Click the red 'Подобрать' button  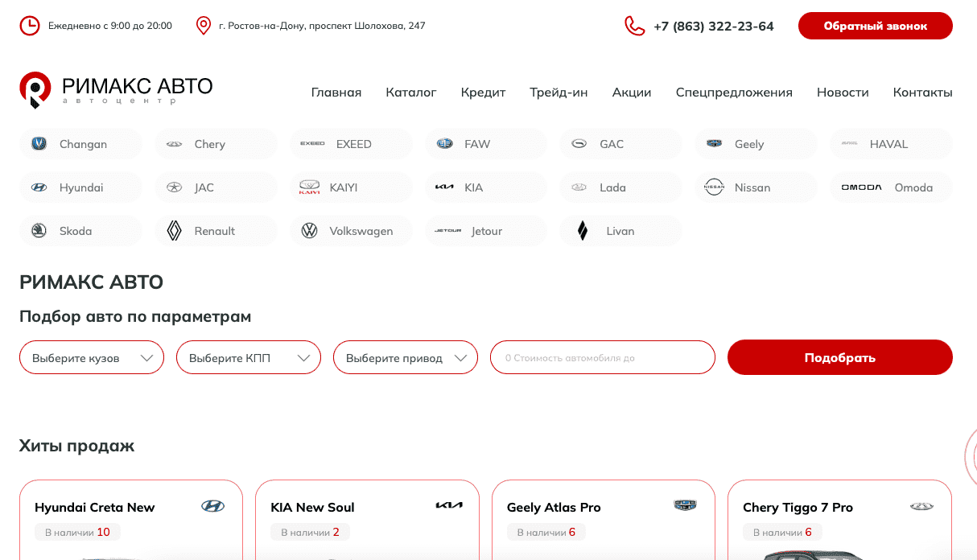coord(839,358)
